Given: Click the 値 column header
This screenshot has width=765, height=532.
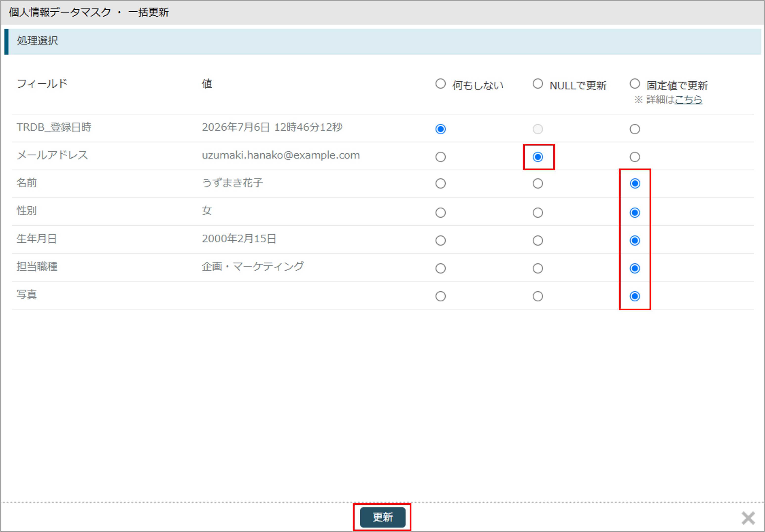Looking at the screenshot, I should click(207, 84).
